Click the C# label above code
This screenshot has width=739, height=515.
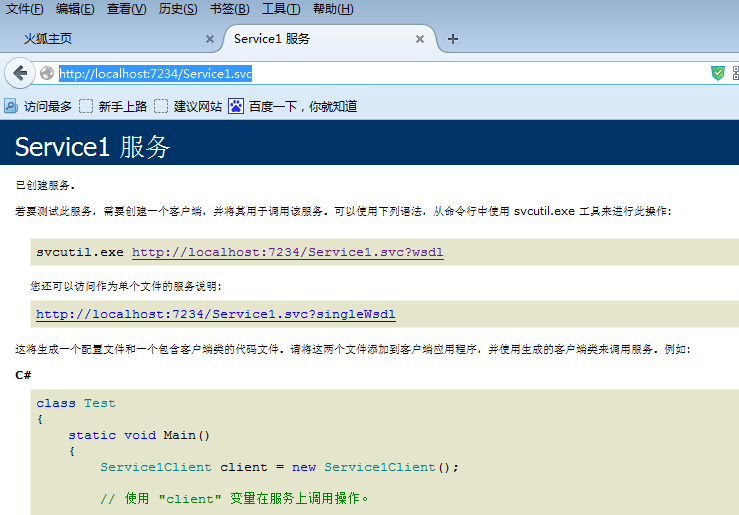[23, 375]
